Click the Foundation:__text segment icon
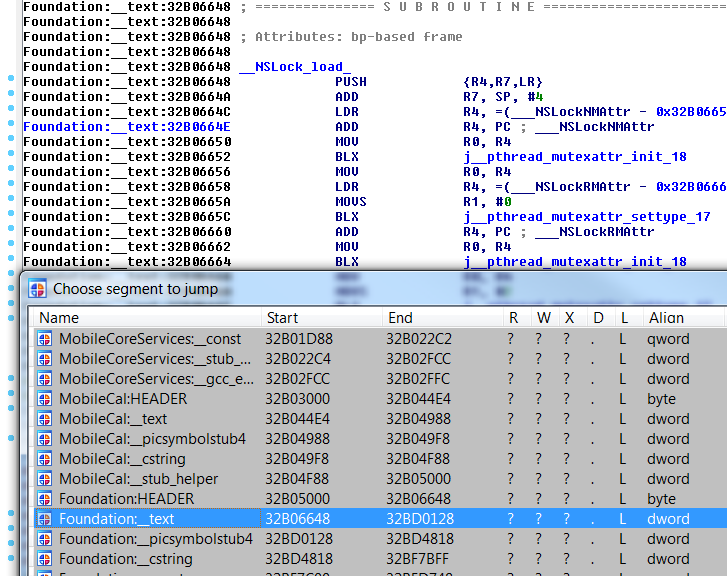Screen dimensions: 727x576 [45, 518]
